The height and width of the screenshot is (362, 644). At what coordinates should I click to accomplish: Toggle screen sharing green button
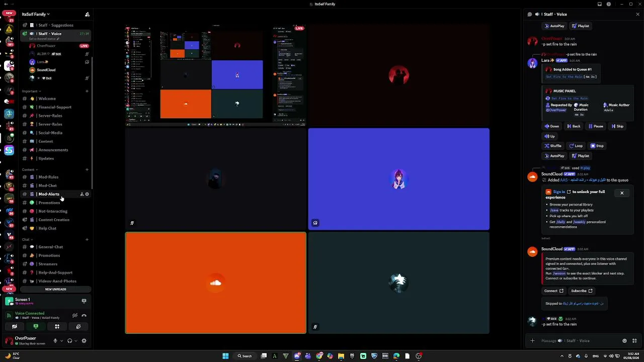pos(36,327)
